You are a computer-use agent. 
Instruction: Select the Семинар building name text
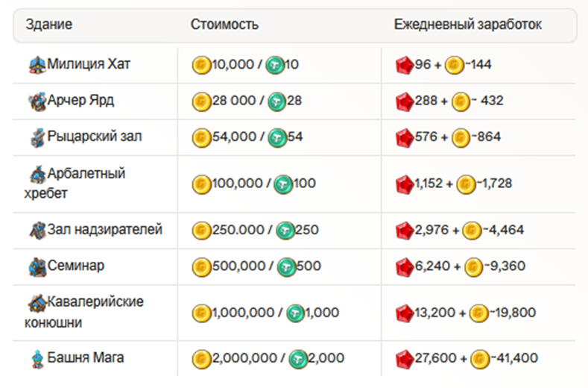pyautogui.click(x=76, y=266)
